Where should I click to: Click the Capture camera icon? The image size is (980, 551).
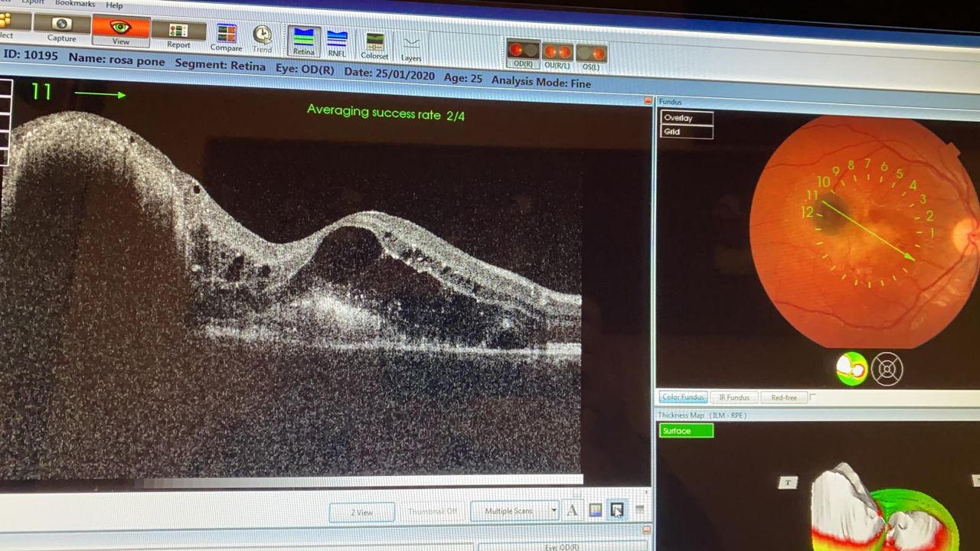coord(61,24)
